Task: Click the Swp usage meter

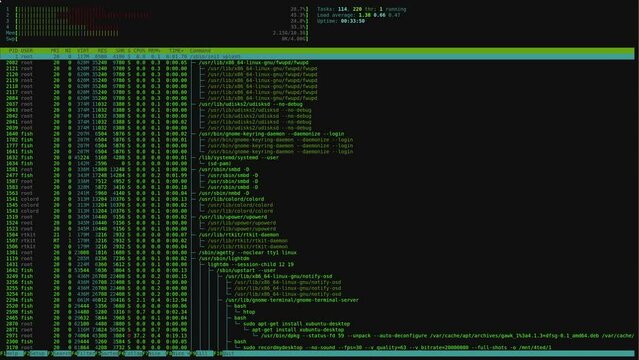Action: (x=157, y=39)
